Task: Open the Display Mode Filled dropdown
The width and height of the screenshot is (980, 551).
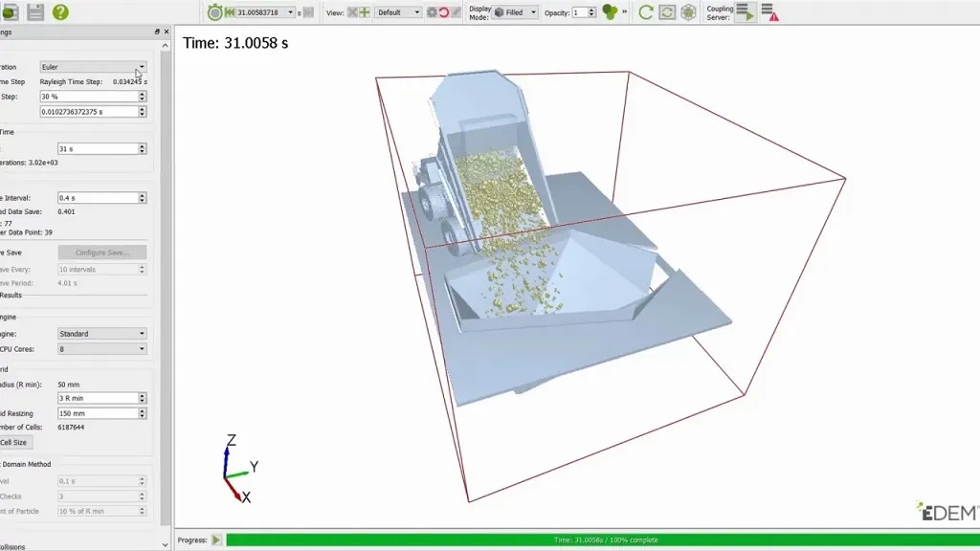Action: click(x=516, y=12)
